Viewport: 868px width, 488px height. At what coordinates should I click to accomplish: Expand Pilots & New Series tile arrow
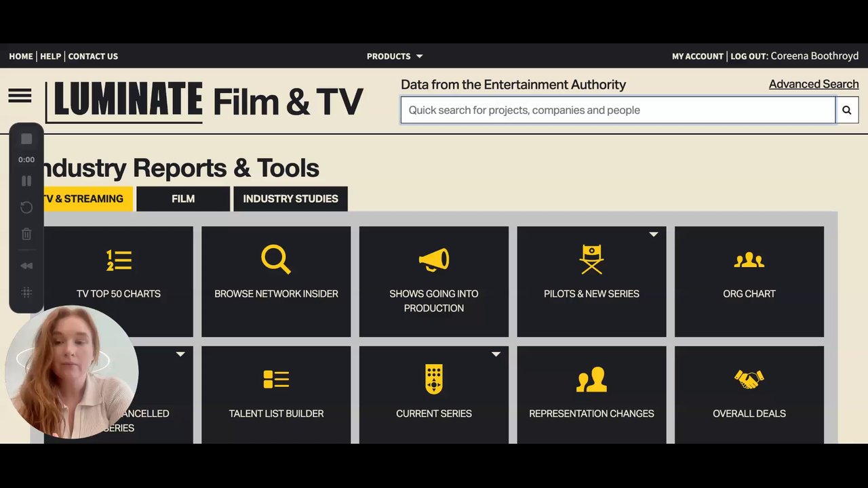coord(654,235)
